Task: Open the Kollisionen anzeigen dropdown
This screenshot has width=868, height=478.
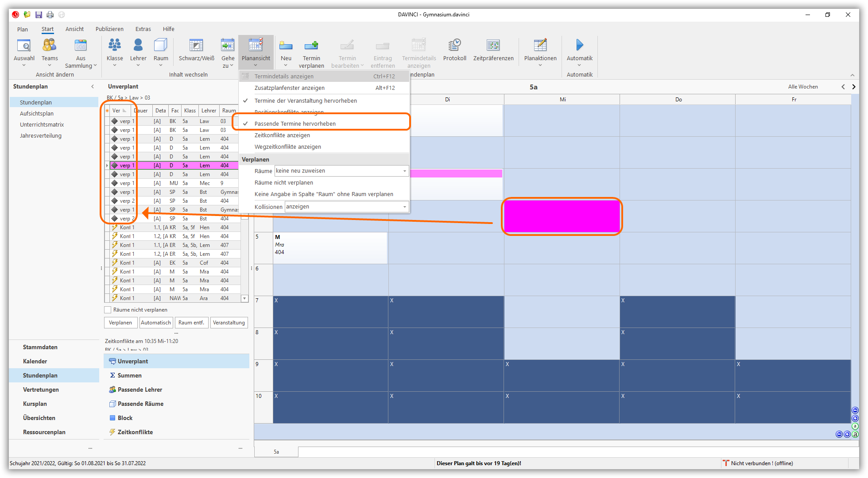Action: coord(404,207)
